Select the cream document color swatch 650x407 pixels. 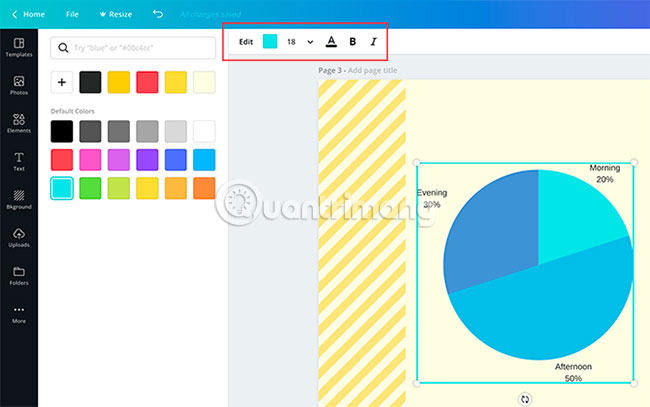204,82
